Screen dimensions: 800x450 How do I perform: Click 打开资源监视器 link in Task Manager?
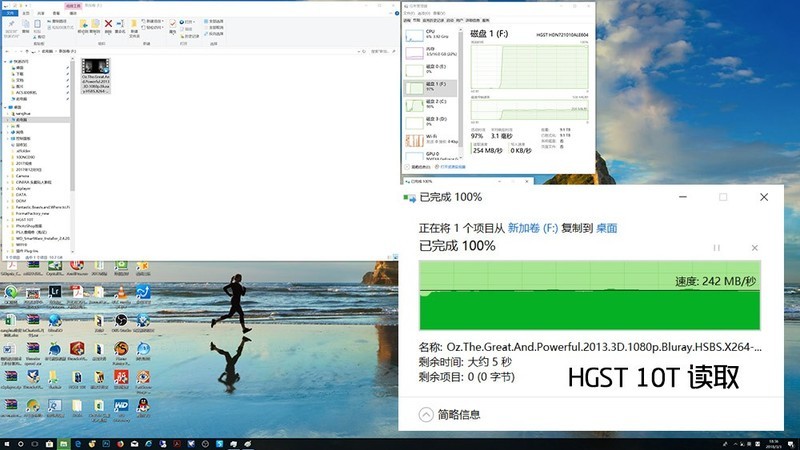pyautogui.click(x=453, y=167)
